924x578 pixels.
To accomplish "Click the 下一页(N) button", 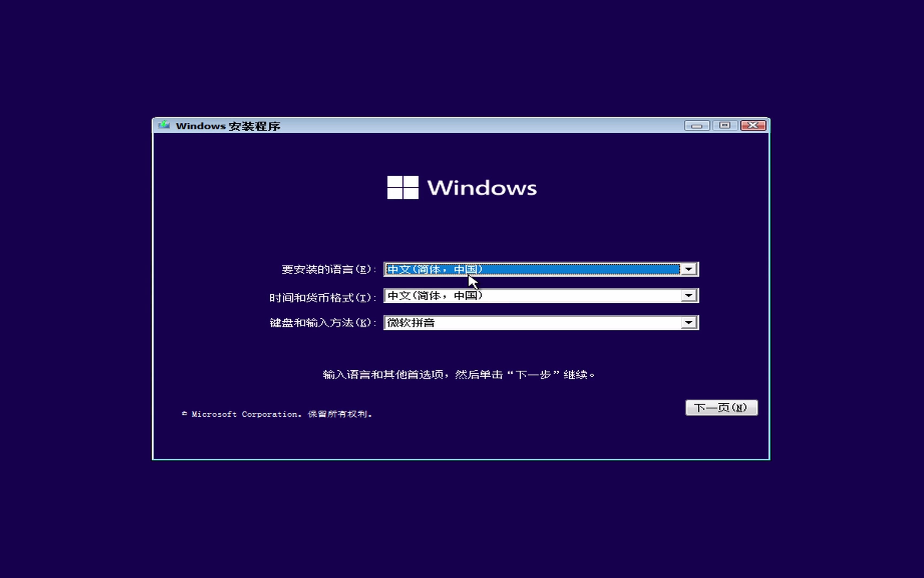I will click(x=721, y=408).
